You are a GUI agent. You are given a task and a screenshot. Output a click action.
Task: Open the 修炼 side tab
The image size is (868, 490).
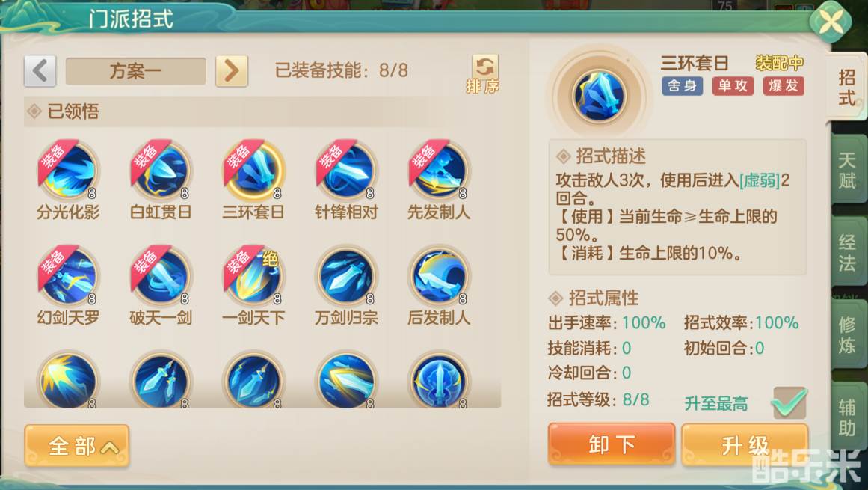(848, 335)
